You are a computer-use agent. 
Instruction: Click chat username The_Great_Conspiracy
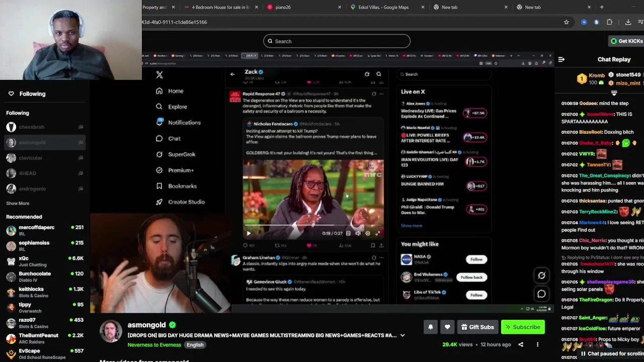click(x=604, y=175)
